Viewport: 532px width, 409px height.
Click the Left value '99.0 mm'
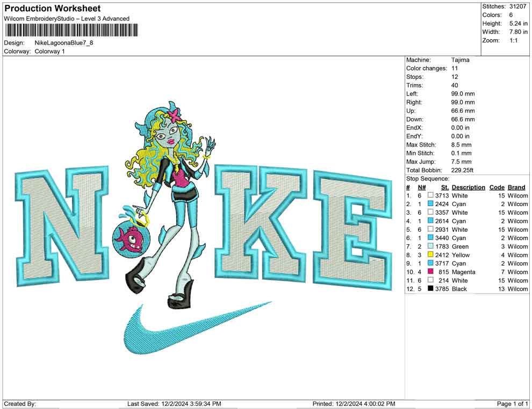(463, 93)
